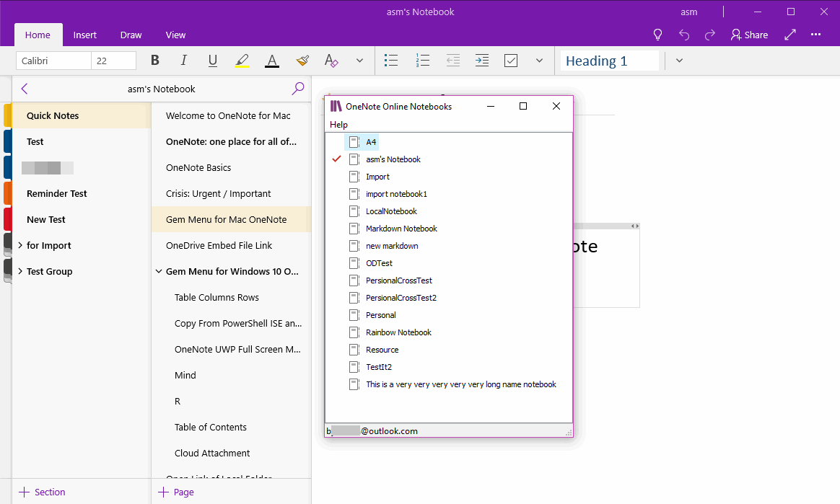Click the ODTest notebook icon

[354, 263]
